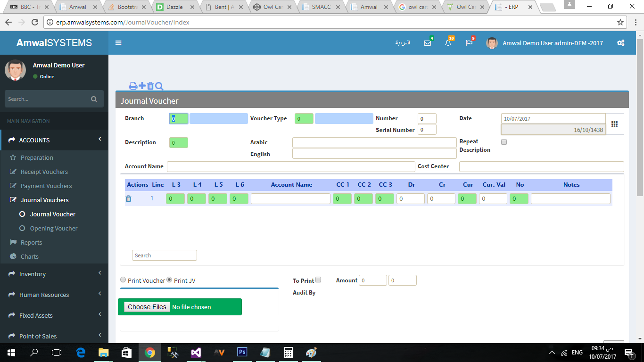Check the To Print checkbox
644x362 pixels.
coord(318,280)
